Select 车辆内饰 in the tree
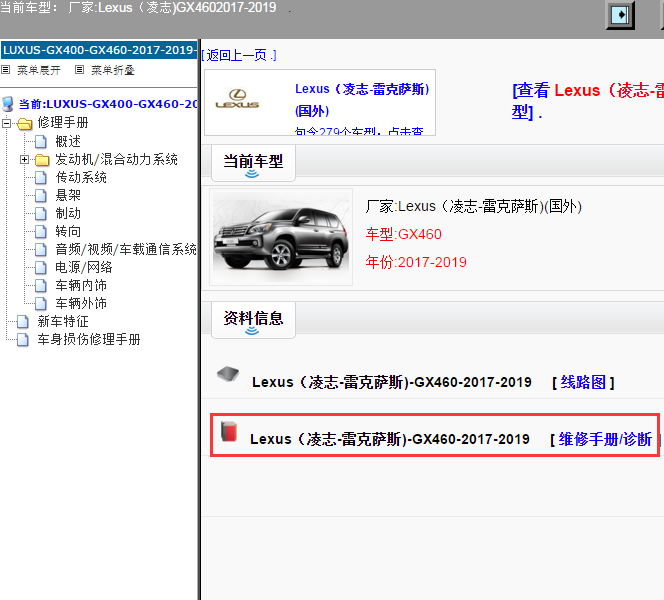The width and height of the screenshot is (664, 600). [81, 285]
